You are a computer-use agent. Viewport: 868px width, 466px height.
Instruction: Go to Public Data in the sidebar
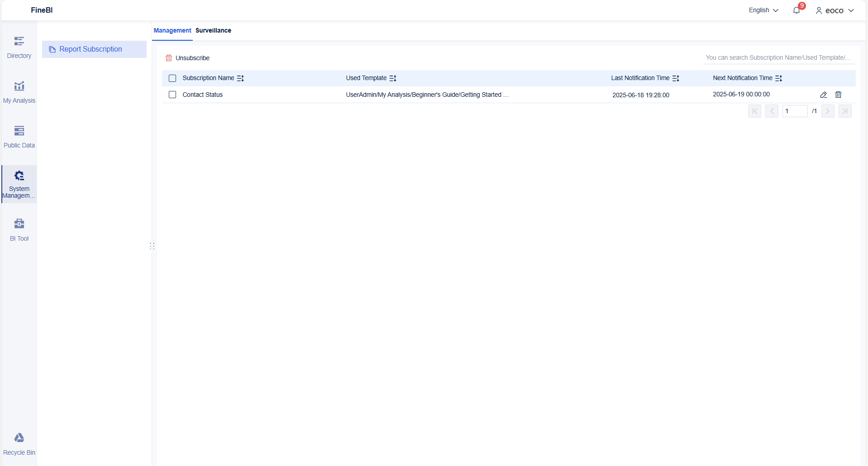pyautogui.click(x=19, y=137)
